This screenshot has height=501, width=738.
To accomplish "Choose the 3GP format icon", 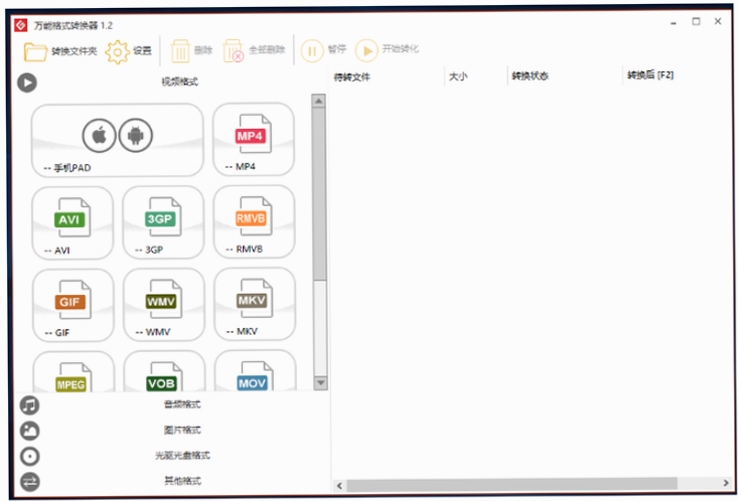I will [x=163, y=217].
